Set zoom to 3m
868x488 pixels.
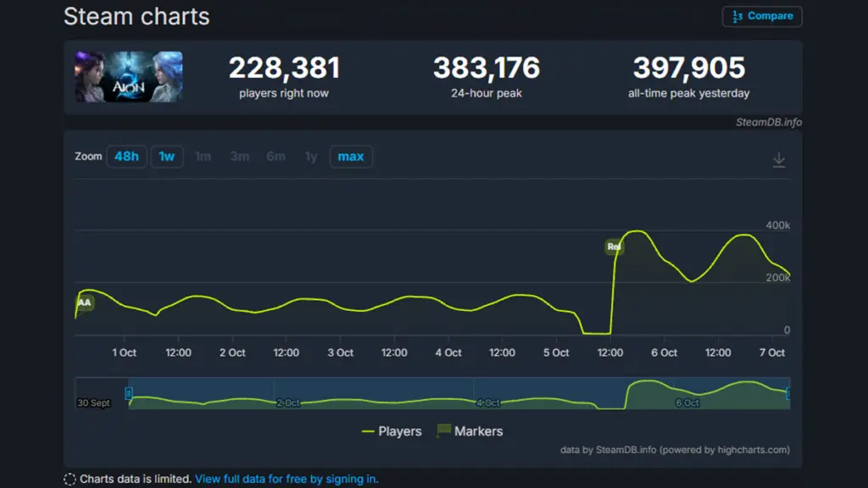tap(239, 157)
